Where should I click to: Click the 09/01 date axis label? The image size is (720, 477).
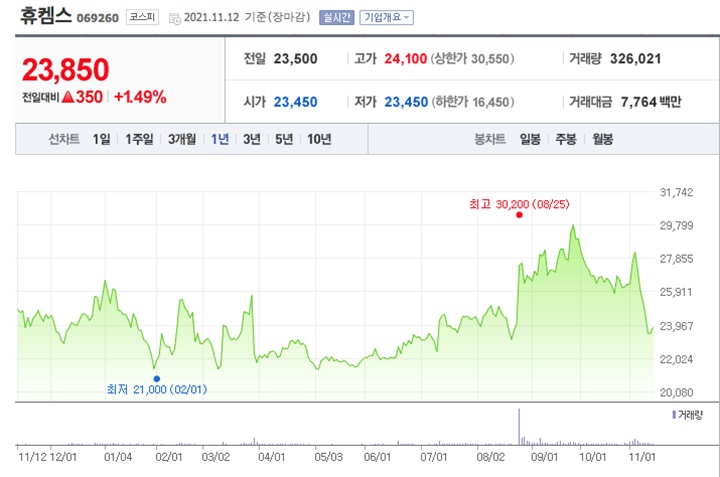pos(544,457)
